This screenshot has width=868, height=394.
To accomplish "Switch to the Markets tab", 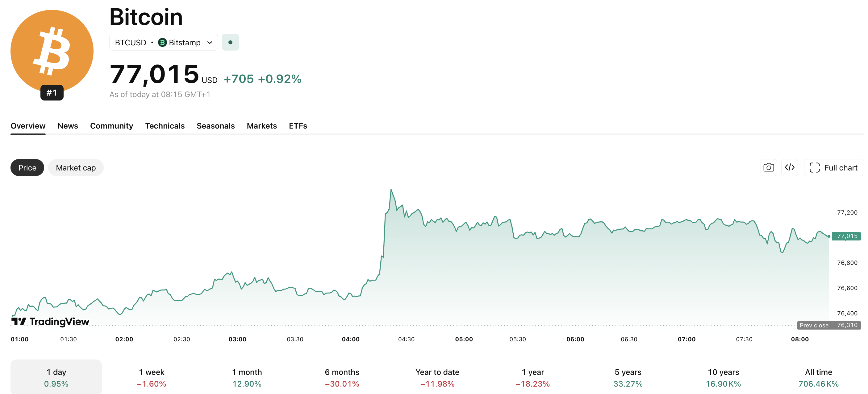I will [x=262, y=126].
